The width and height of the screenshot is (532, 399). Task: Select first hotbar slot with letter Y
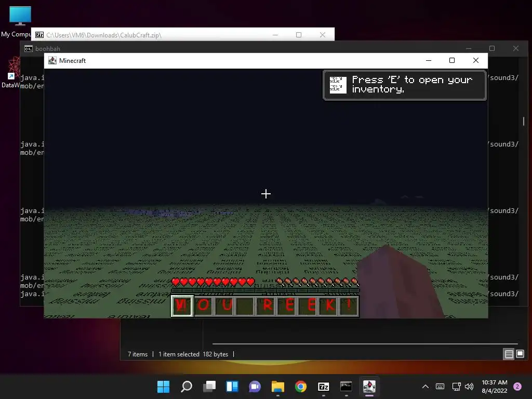(182, 305)
